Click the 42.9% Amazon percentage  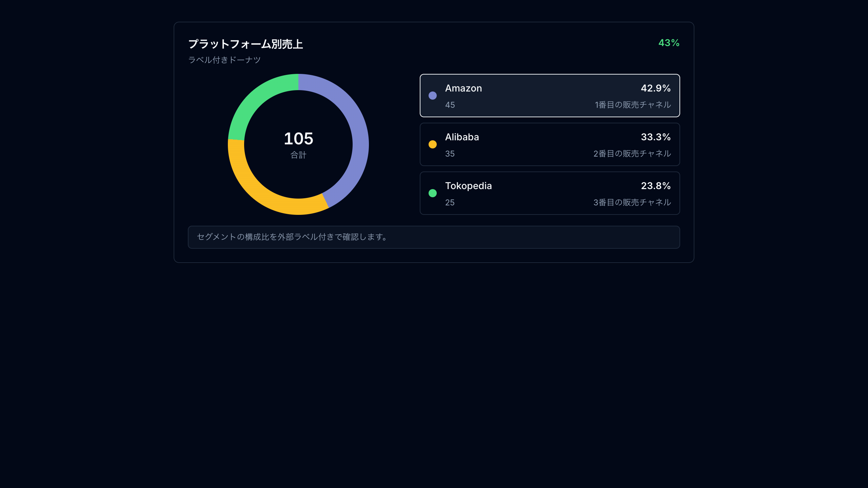click(x=656, y=88)
